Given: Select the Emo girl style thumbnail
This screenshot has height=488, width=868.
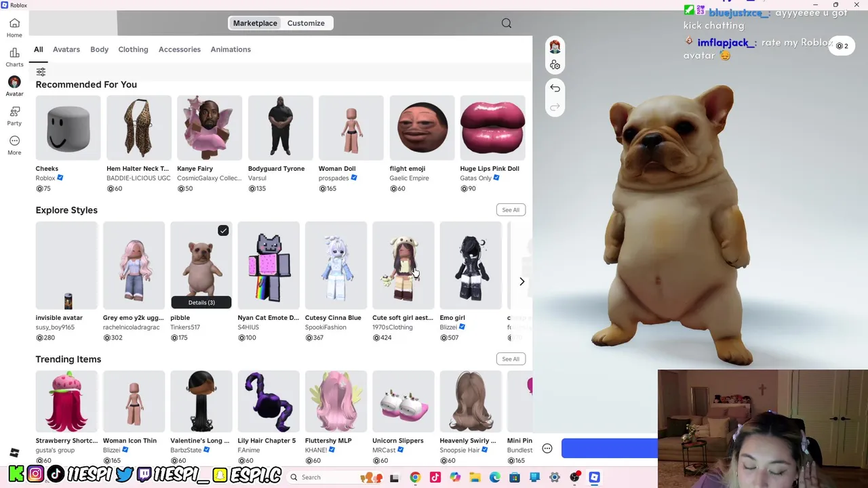Looking at the screenshot, I should [471, 265].
